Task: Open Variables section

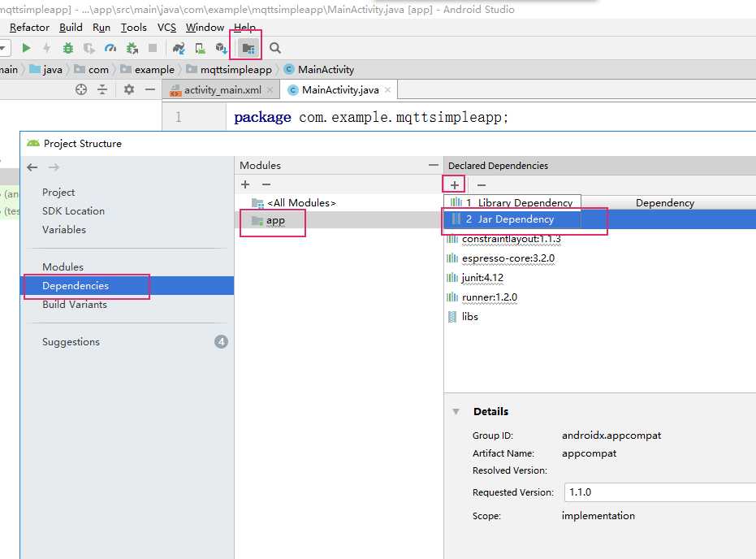Action: point(64,230)
